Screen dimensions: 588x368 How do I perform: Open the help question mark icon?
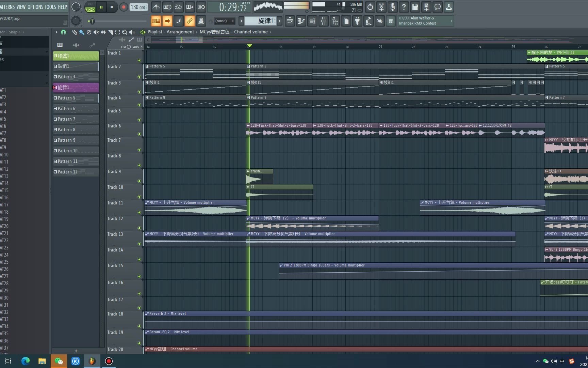point(404,7)
